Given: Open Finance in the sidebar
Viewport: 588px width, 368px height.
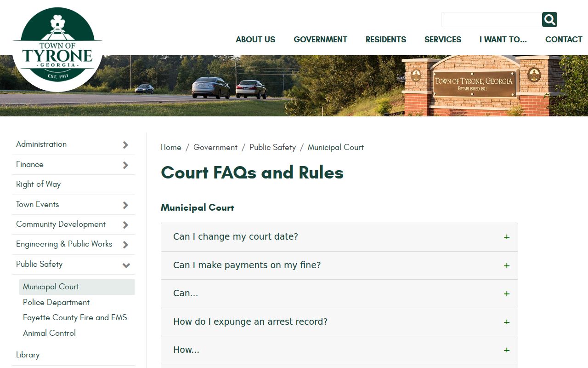Looking at the screenshot, I should (30, 164).
